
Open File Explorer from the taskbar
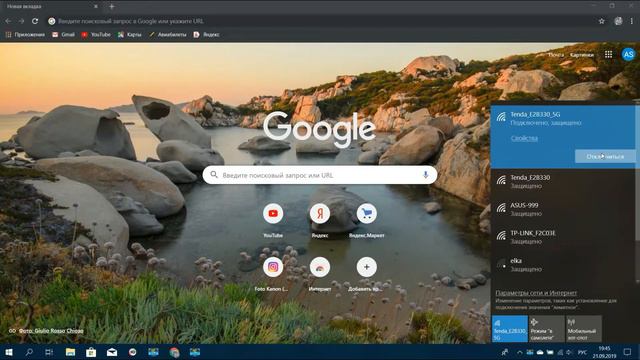click(x=70, y=352)
